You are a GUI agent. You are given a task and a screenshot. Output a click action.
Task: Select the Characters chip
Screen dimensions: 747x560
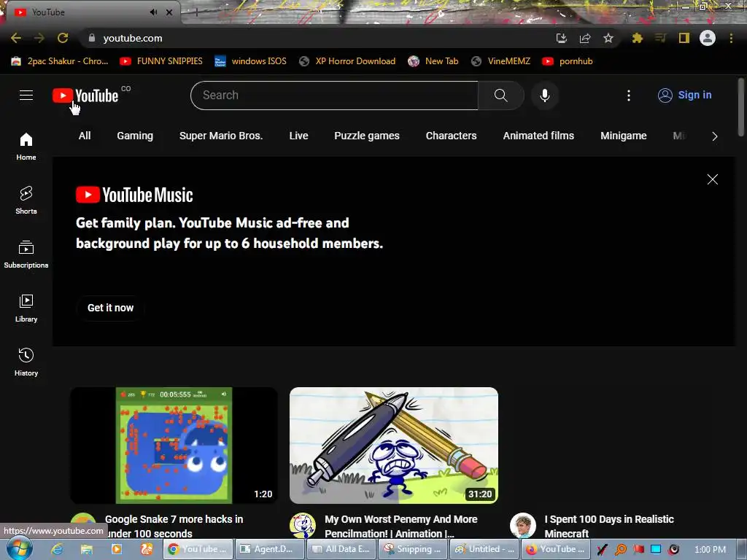(x=451, y=136)
